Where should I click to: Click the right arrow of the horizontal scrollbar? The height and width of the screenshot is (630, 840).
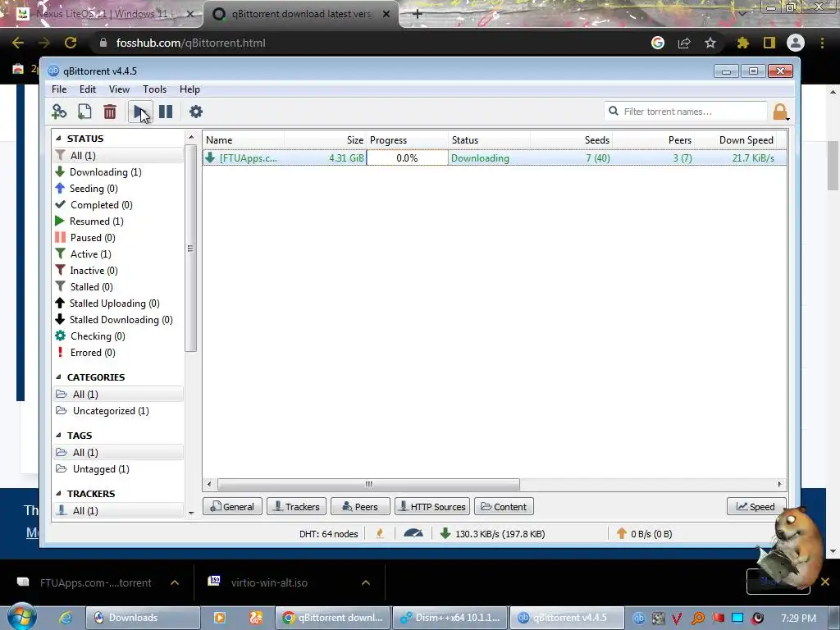[779, 484]
